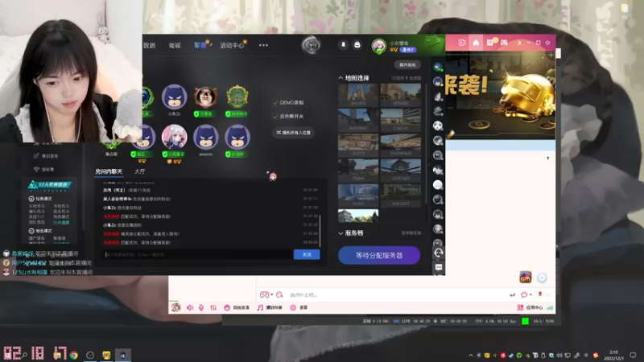Click the search-emoji icon beside YY input

pos(279,294)
